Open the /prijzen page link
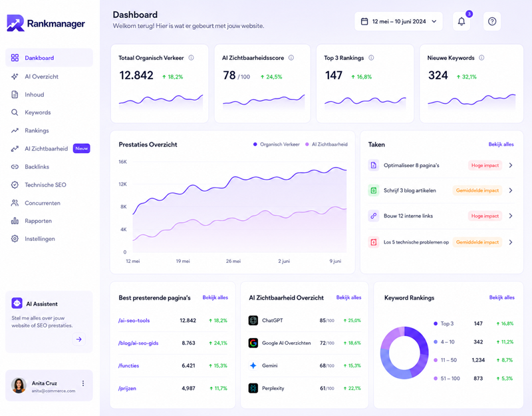The width and height of the screenshot is (532, 416). coord(127,388)
